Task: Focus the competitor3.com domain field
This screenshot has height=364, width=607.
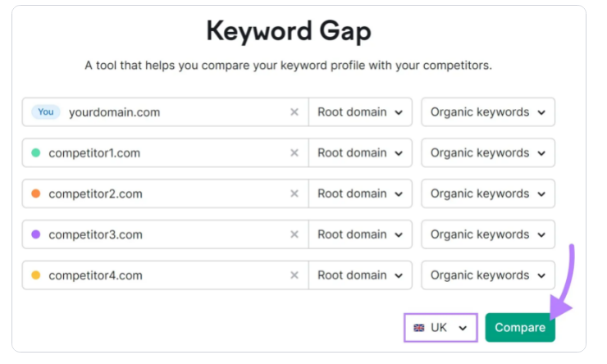Action: point(164,235)
